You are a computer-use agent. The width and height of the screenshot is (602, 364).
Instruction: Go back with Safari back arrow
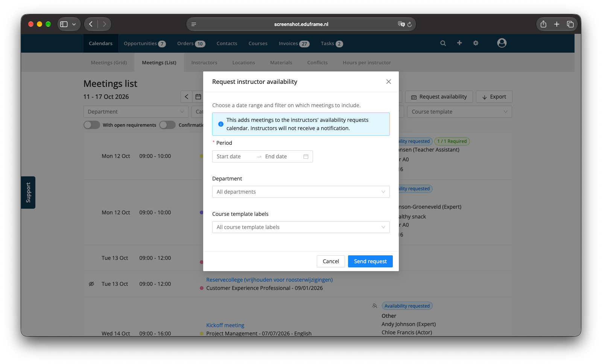(x=91, y=24)
